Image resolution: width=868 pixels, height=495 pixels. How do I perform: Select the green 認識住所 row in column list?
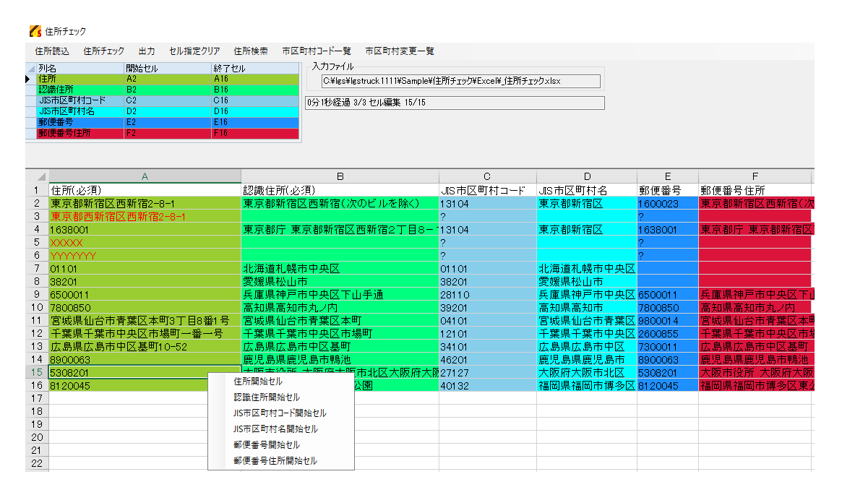point(80,90)
